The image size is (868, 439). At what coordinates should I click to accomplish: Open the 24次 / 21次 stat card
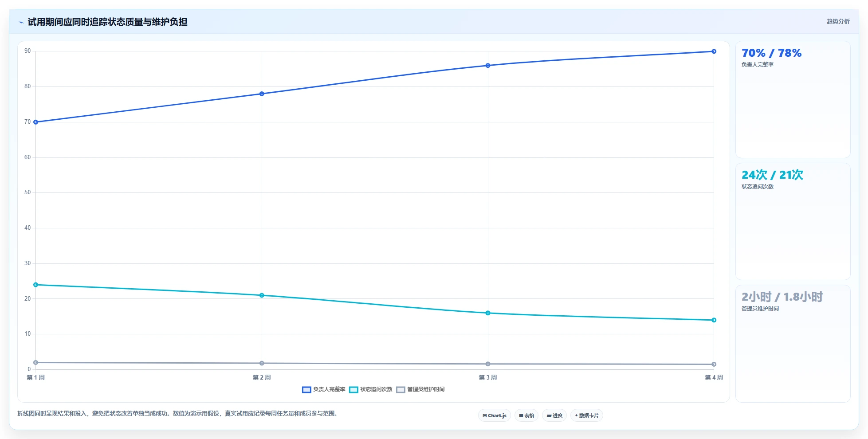pyautogui.click(x=793, y=222)
